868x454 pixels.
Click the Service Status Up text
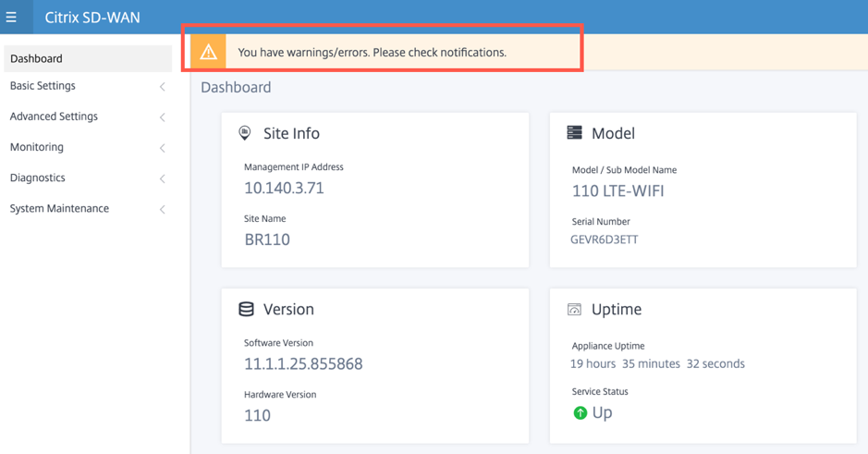pos(603,413)
